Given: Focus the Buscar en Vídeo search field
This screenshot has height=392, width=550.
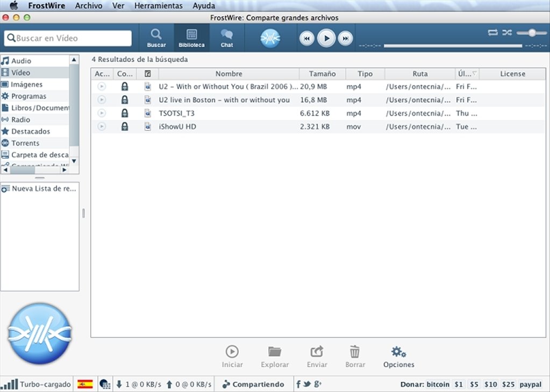Looking at the screenshot, I should [68, 38].
